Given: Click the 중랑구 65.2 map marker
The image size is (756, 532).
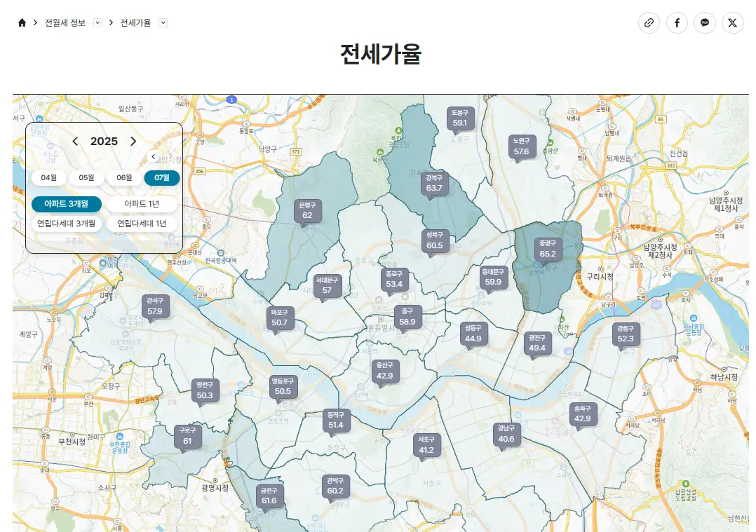Looking at the screenshot, I should click(548, 250).
